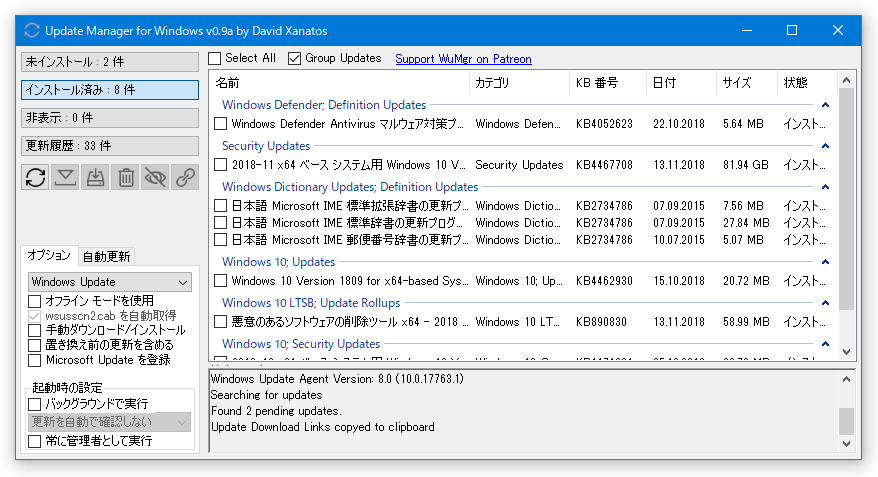Click log pane scrollbar down arrow
This screenshot has height=477, width=878.
pyautogui.click(x=846, y=443)
